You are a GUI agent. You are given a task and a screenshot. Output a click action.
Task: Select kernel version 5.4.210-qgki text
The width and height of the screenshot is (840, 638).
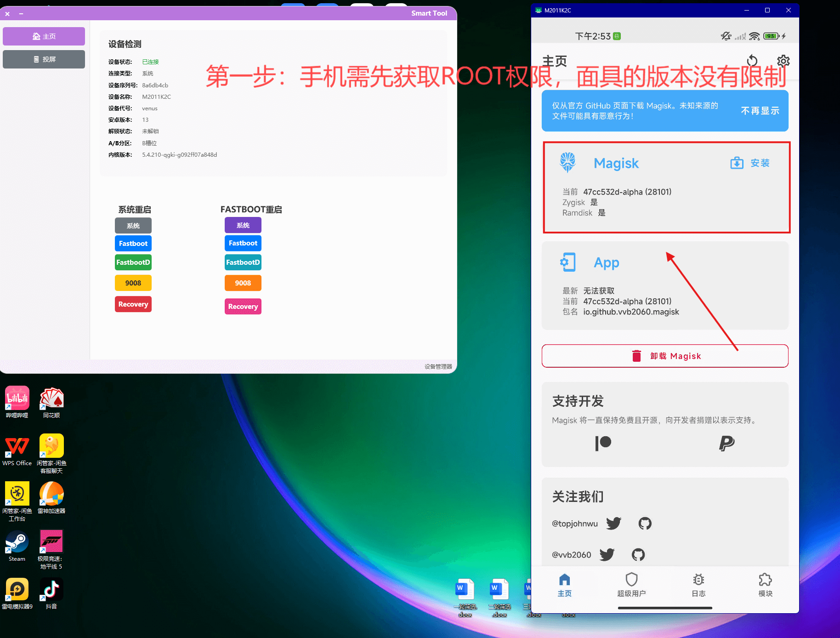(x=179, y=155)
